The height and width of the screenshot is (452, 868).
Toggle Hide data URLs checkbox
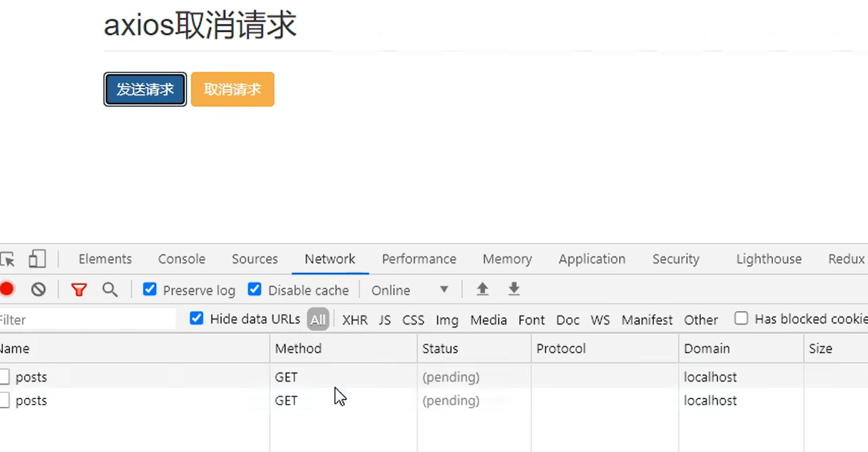tap(196, 318)
